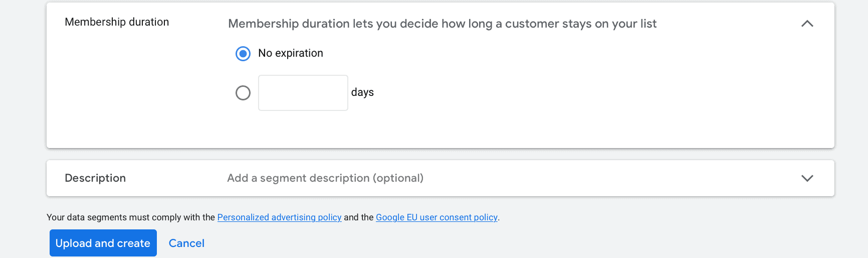Click the data segments compliance notice text
Screen dimensions: 868x258
point(131,217)
